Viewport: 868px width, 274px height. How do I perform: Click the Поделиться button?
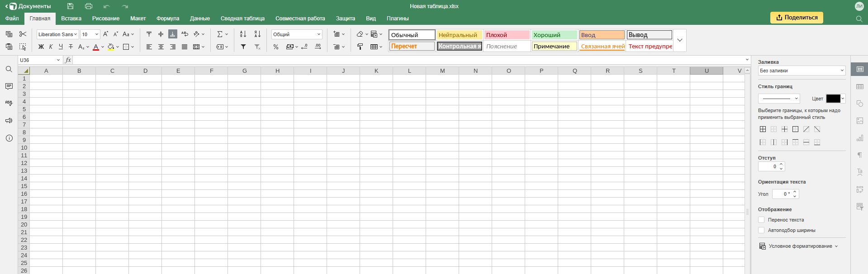click(x=797, y=18)
